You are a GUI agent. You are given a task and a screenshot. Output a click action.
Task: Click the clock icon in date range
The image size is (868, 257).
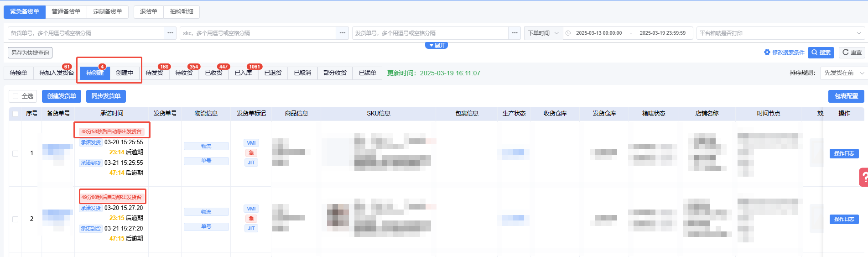(568, 33)
